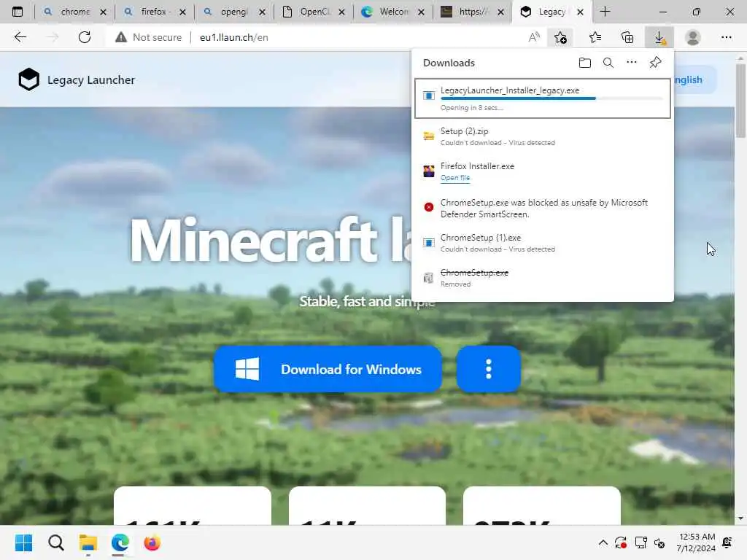Close the Legacy Launcher tab
Screen dimensions: 747x560
[x=580, y=12]
